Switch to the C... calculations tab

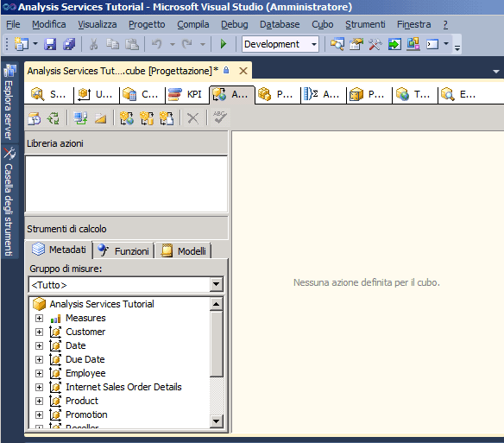[141, 95]
